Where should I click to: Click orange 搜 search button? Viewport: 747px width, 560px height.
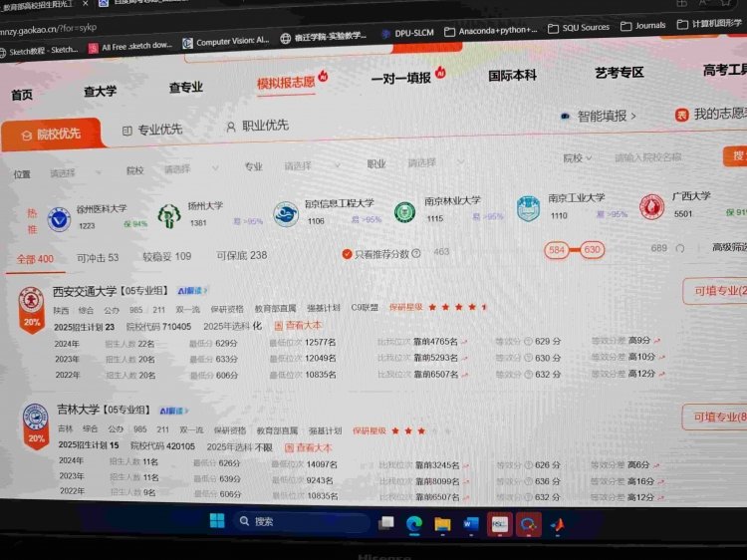[735, 155]
